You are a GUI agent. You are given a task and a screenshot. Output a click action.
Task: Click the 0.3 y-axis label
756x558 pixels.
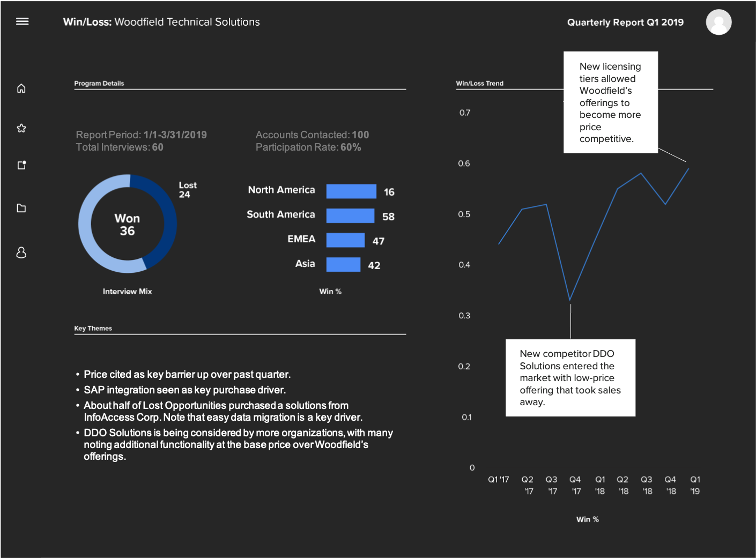point(464,316)
